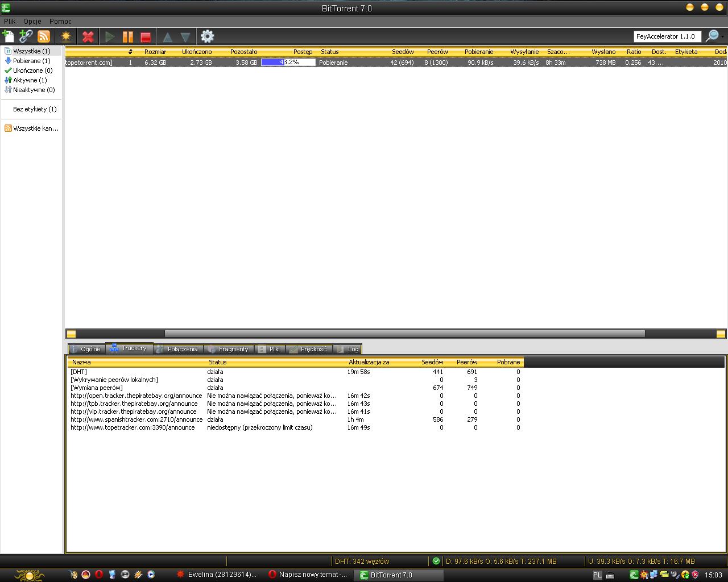Sort torrents by Wysyłanie column
Image resolution: width=728 pixels, height=582 pixels.
click(524, 52)
